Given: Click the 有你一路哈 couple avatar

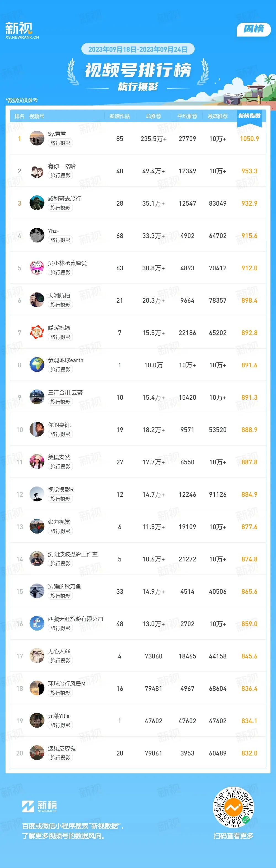Looking at the screenshot, I should [37, 171].
